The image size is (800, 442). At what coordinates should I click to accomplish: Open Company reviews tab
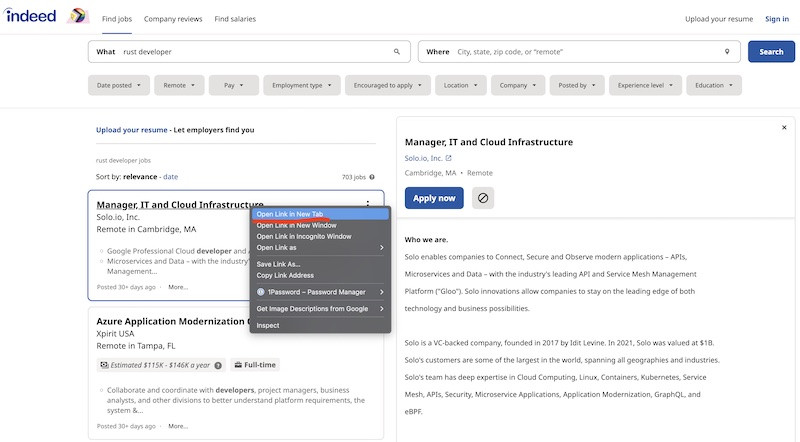coord(173,19)
